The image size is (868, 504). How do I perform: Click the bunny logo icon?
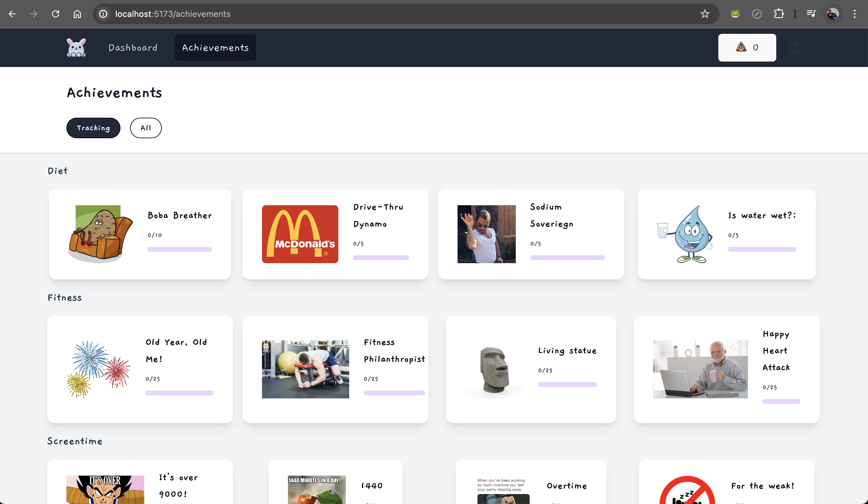(x=76, y=48)
